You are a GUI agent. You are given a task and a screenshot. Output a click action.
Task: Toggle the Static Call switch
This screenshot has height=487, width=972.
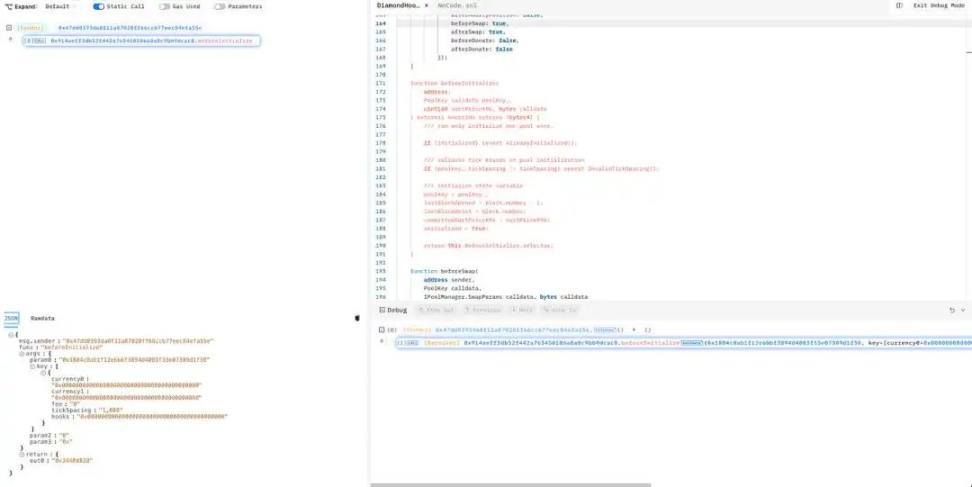coord(99,6)
